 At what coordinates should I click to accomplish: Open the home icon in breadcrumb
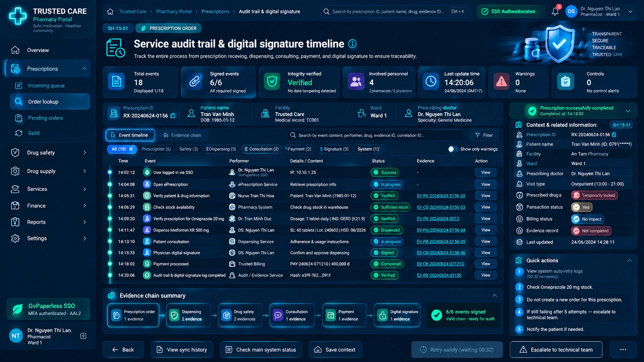[110, 12]
